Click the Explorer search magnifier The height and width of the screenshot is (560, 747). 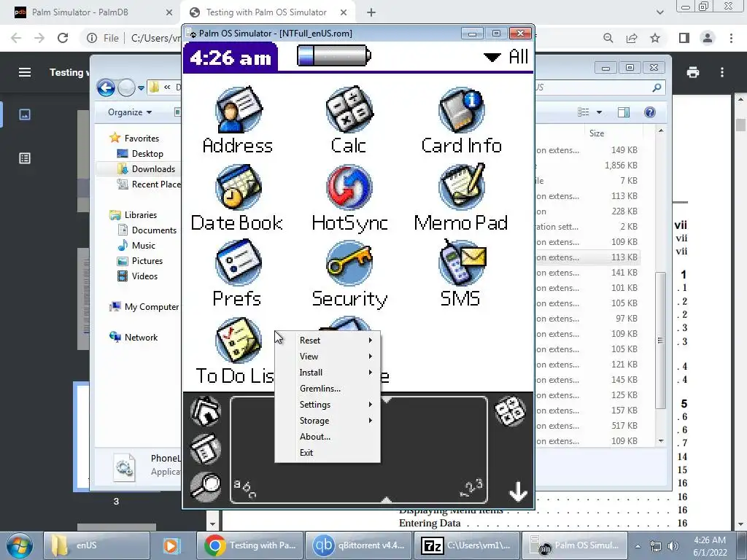(x=657, y=87)
